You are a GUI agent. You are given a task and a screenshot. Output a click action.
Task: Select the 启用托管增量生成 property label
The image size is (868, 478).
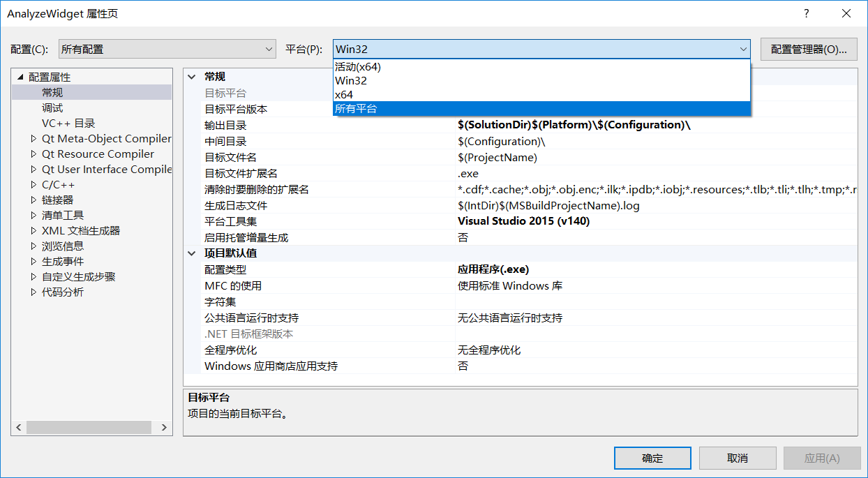coord(246,238)
